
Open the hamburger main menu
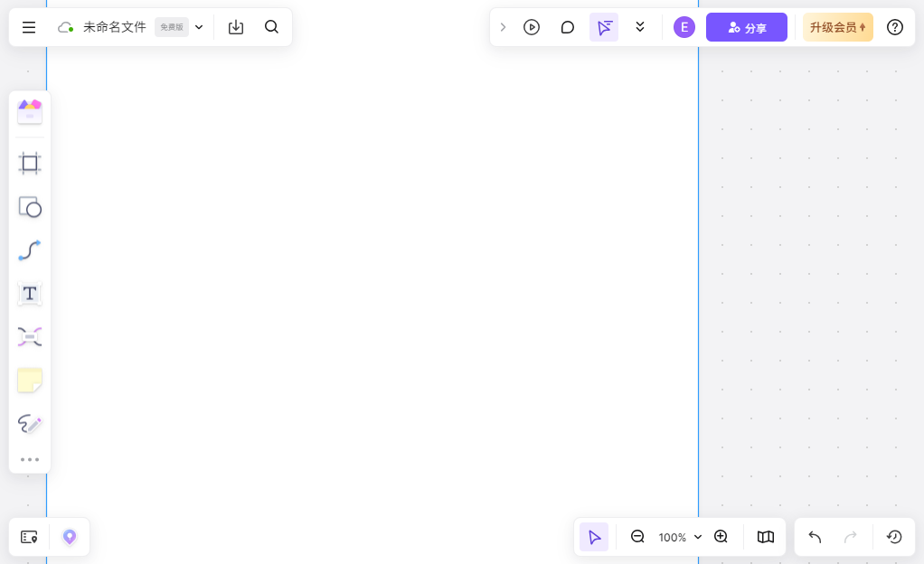coord(29,27)
